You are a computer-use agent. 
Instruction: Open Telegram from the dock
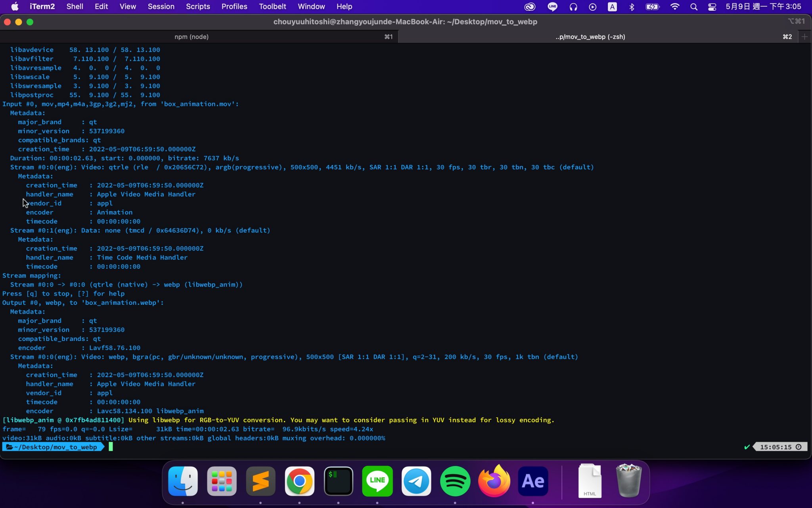(x=416, y=481)
